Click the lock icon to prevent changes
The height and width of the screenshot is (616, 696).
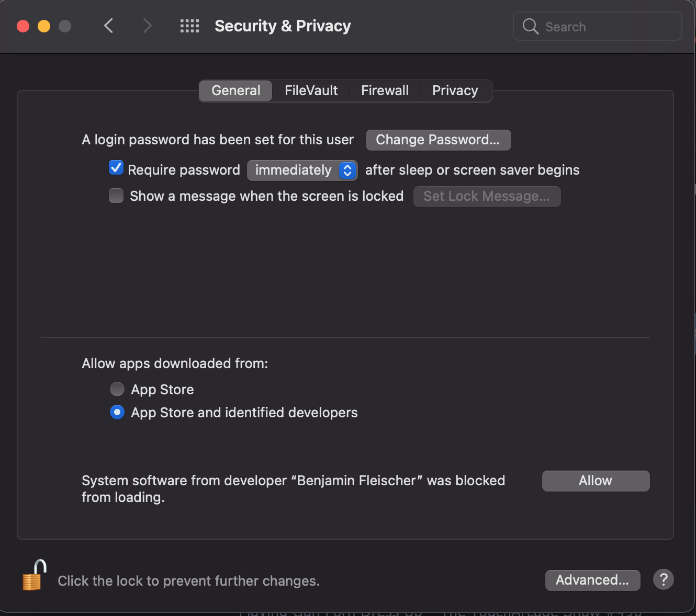point(33,576)
